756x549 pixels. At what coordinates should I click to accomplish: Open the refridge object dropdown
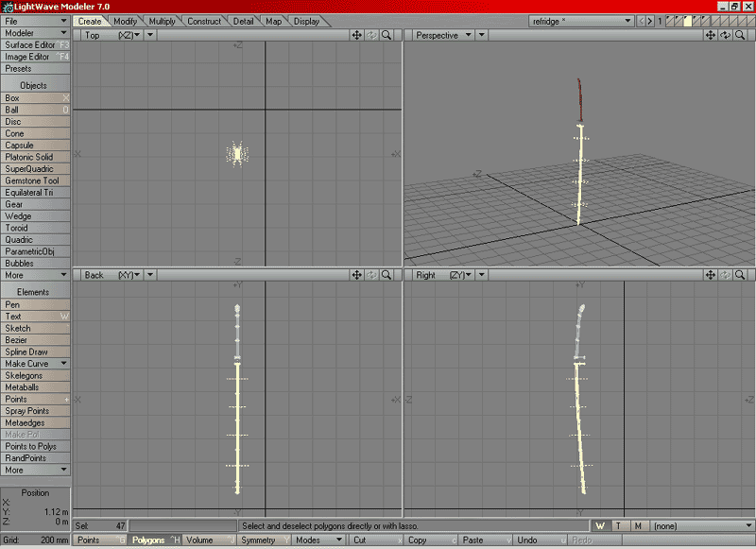click(x=581, y=21)
